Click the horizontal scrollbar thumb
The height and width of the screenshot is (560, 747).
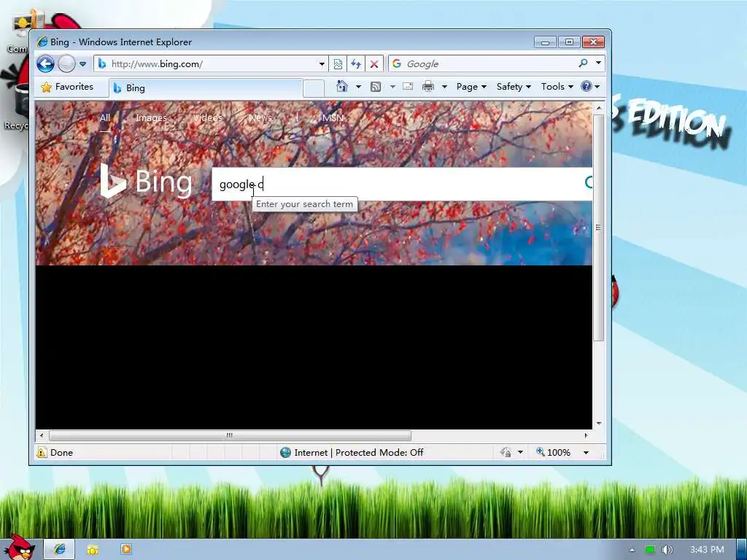(x=230, y=435)
